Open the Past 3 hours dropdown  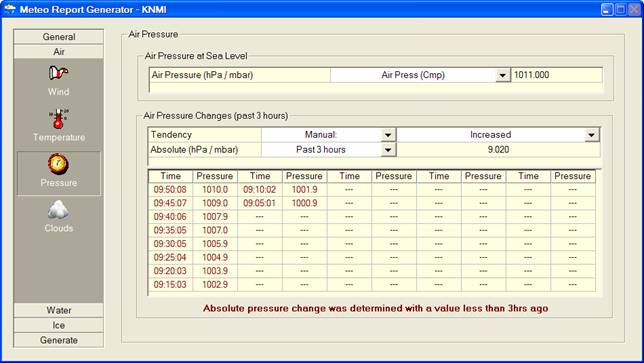(x=388, y=150)
